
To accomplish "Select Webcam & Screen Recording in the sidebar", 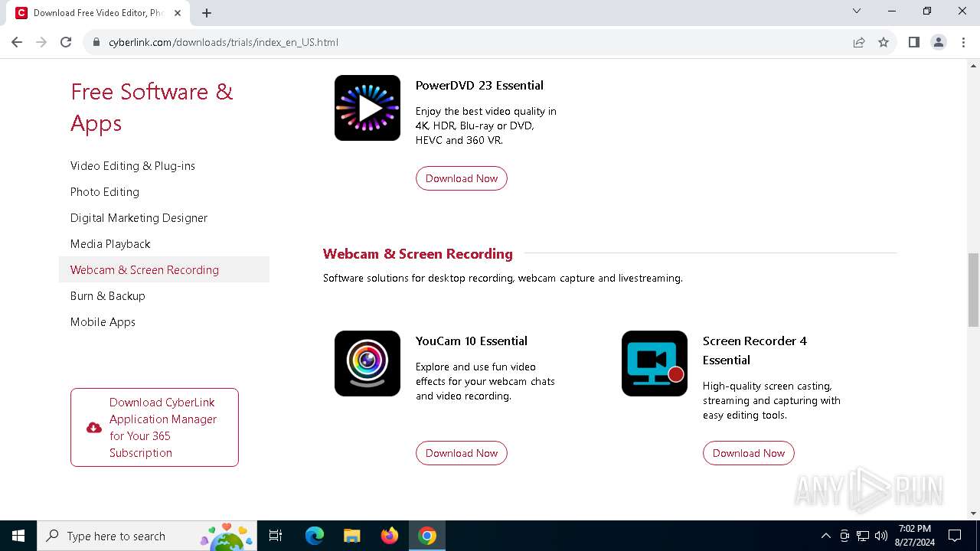I will (x=164, y=269).
